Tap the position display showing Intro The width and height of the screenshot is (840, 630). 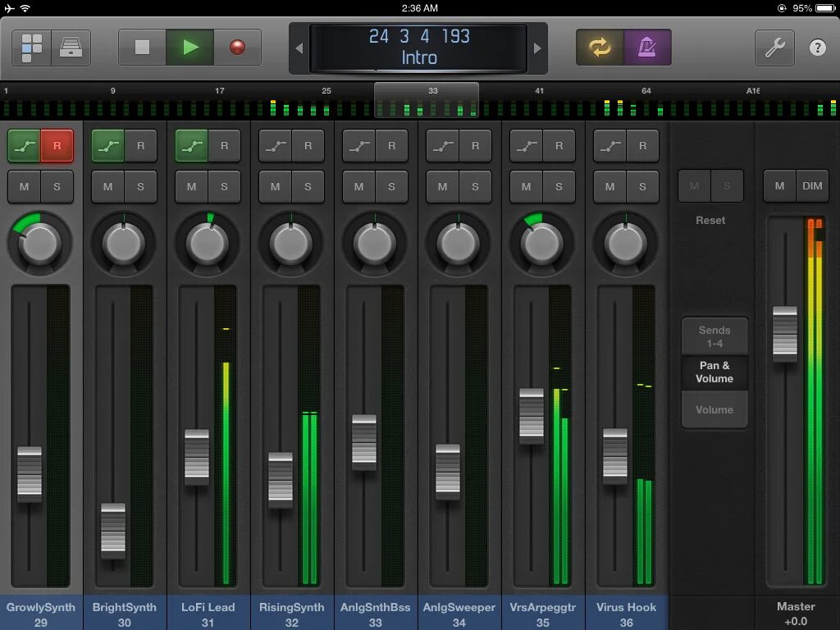[x=419, y=48]
